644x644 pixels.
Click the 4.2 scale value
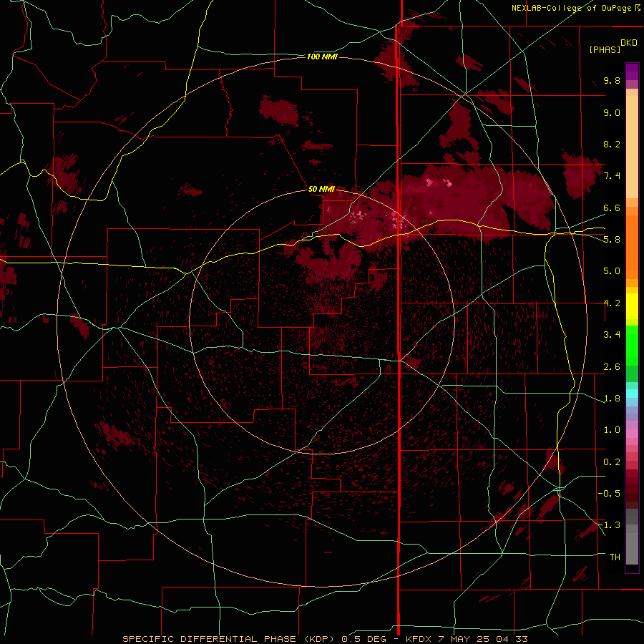pyautogui.click(x=612, y=303)
